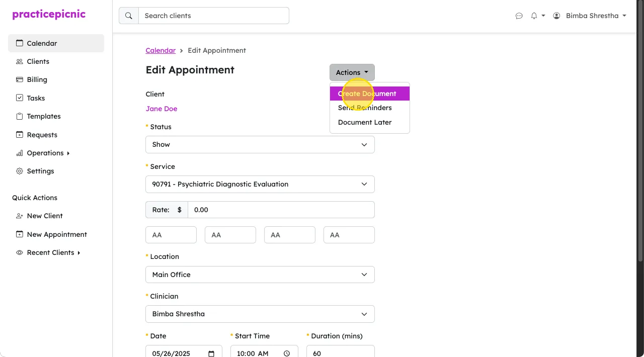Viewport: 644px width, 357px height.
Task: Open the Clinician dropdown
Action: click(260, 314)
